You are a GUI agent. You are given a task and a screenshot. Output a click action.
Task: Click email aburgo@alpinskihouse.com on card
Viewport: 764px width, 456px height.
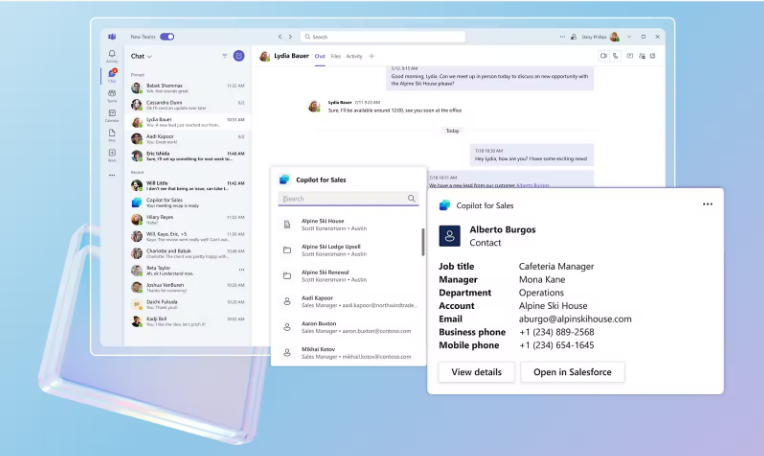pyautogui.click(x=575, y=319)
